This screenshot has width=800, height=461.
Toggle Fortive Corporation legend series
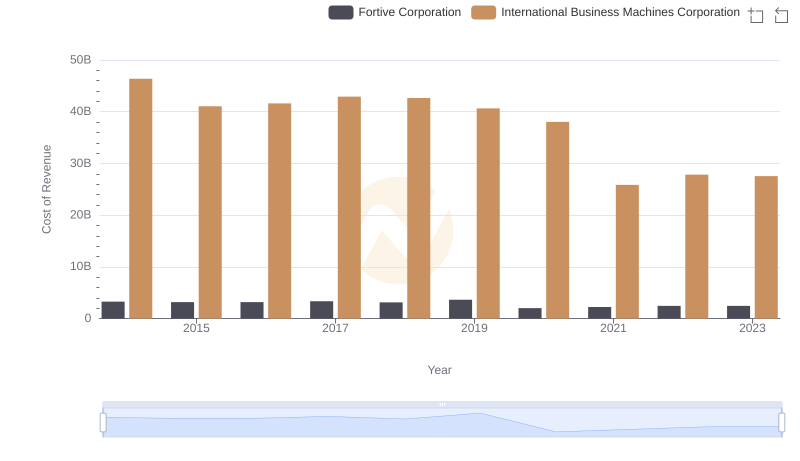394,12
